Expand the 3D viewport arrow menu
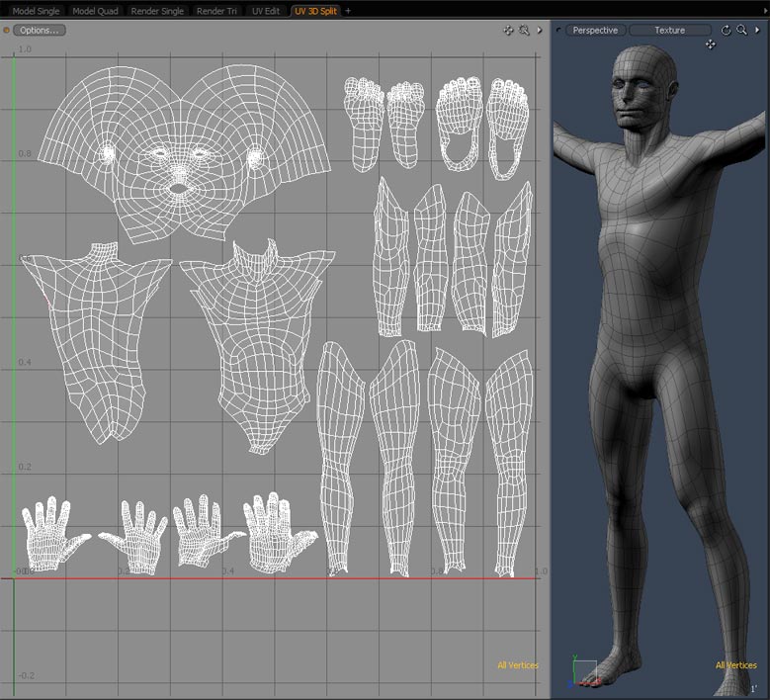 (757, 31)
